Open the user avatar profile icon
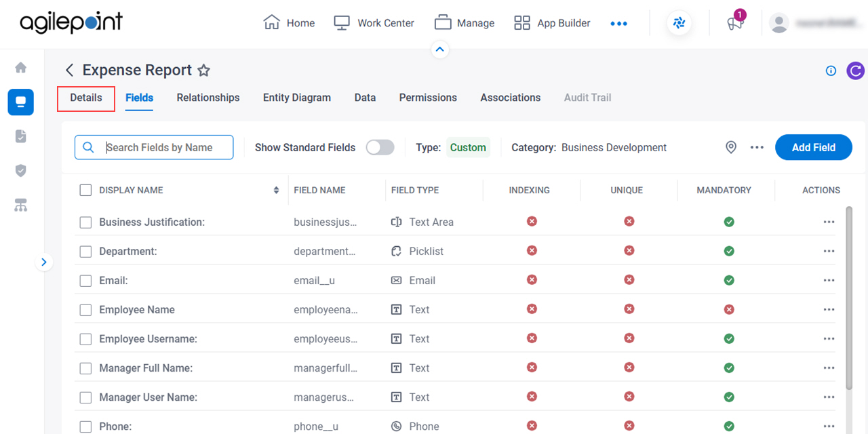 [x=779, y=23]
